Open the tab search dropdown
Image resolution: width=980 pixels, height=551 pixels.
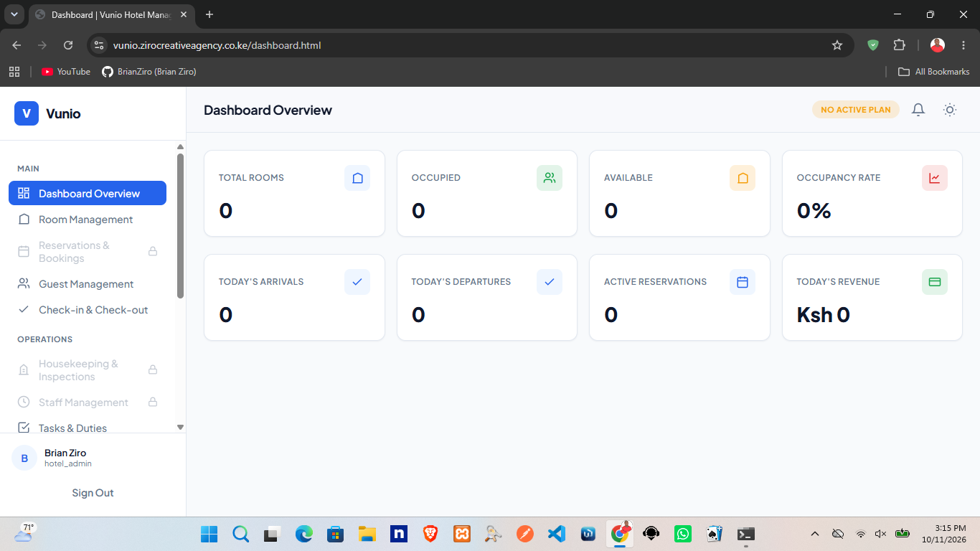pyautogui.click(x=14, y=14)
